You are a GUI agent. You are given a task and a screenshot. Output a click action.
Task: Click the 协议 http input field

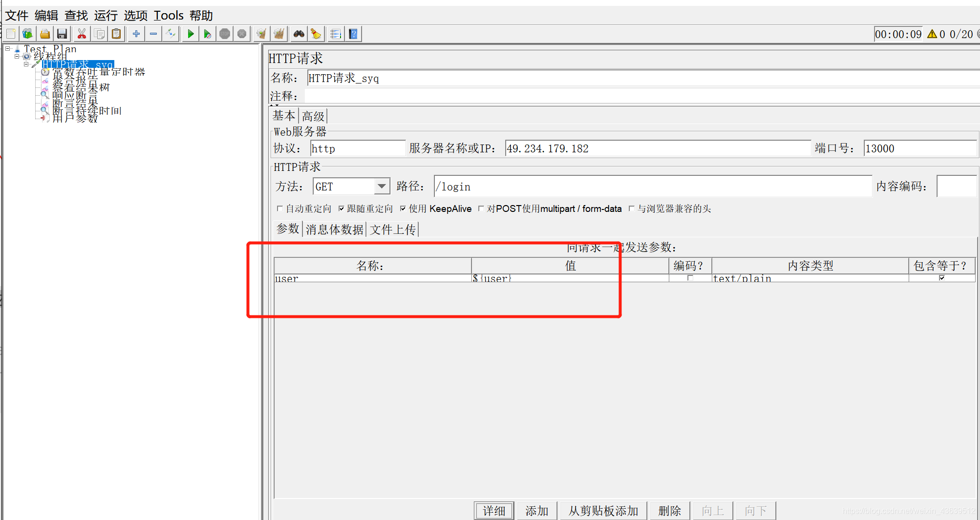point(358,148)
